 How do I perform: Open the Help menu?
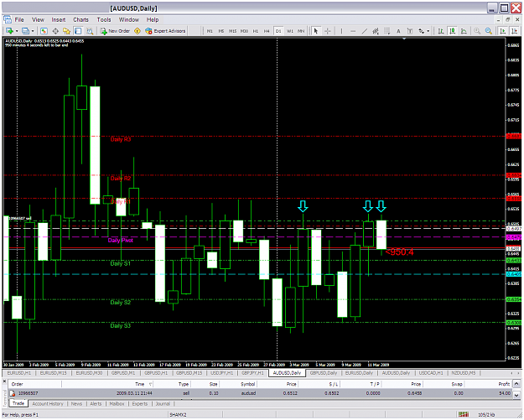coord(153,20)
